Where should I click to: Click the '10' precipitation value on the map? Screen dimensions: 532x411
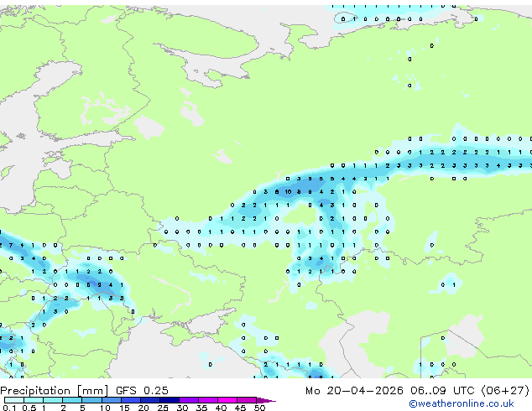click(x=288, y=192)
